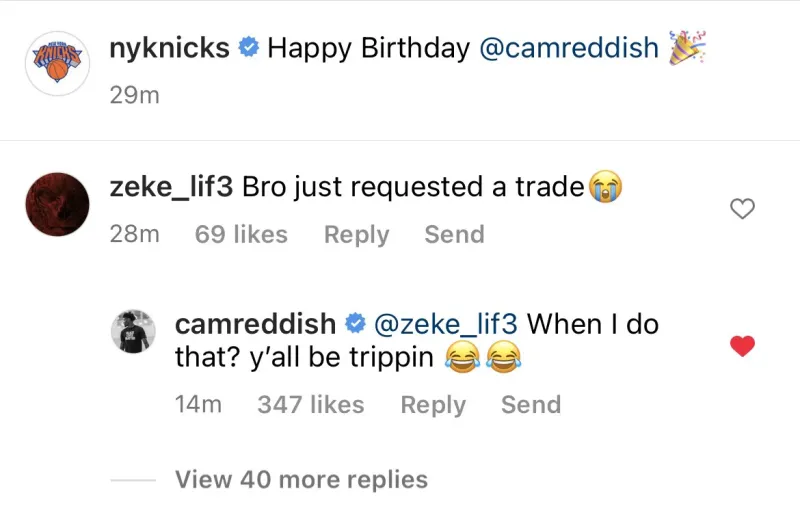View the 69 likes on zeke_lif3's comment
800x517 pixels.
240,234
